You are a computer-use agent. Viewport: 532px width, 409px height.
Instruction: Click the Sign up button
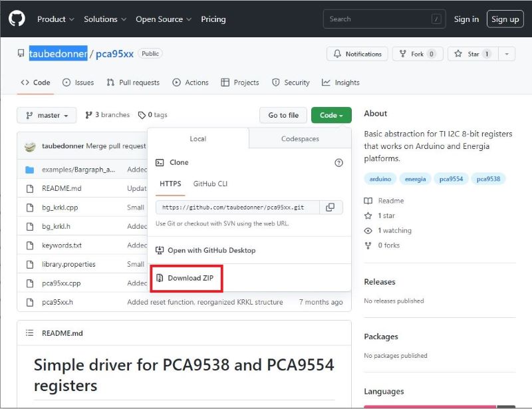coord(505,19)
